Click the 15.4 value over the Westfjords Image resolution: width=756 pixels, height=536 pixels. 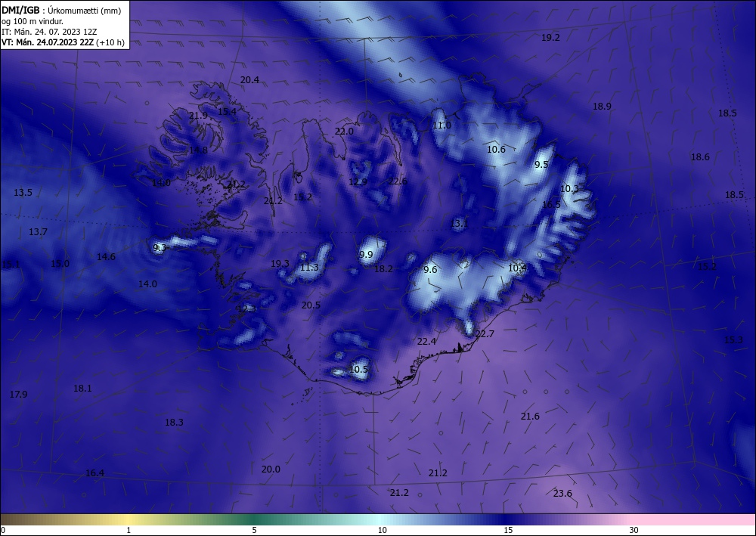coord(227,112)
